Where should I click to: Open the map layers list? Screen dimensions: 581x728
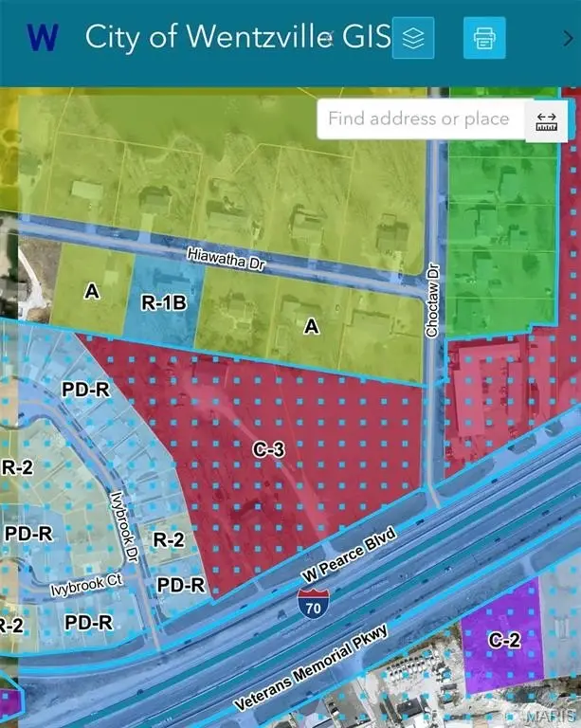(413, 38)
